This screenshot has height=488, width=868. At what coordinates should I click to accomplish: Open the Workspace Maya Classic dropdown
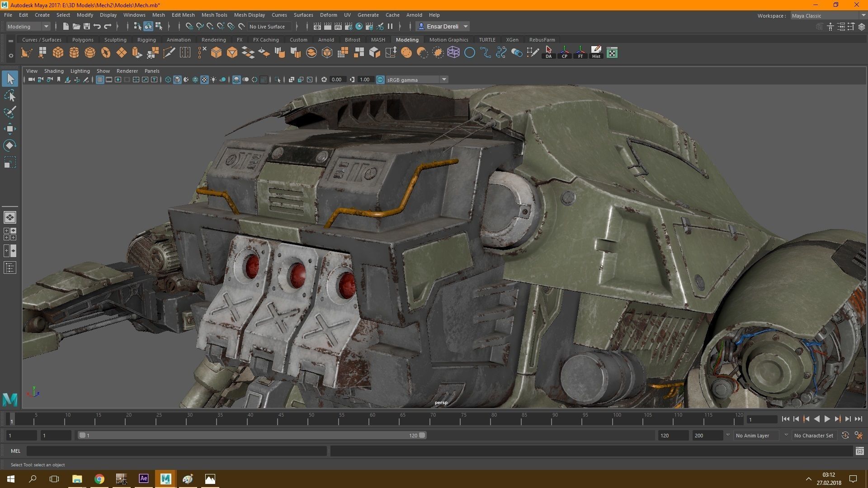click(828, 16)
